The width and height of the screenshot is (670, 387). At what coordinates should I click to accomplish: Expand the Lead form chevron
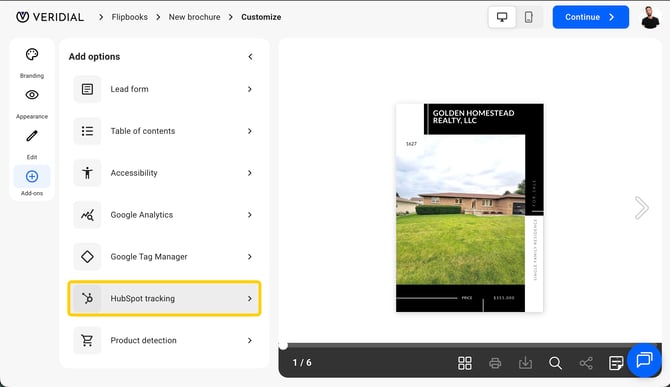(x=250, y=89)
